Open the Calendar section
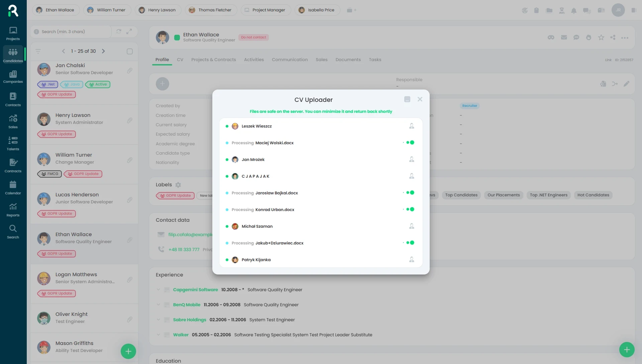Viewport: 642px width, 364px height. [x=13, y=187]
